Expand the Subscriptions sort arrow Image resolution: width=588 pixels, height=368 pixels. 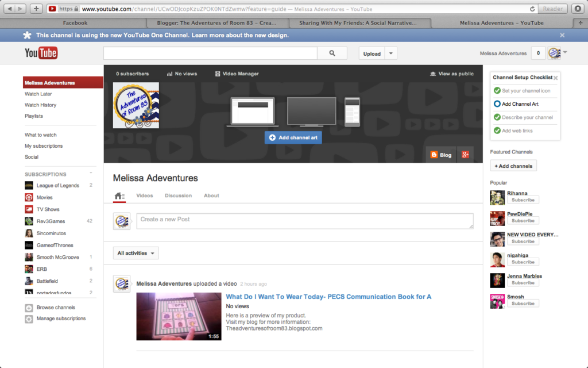point(91,172)
